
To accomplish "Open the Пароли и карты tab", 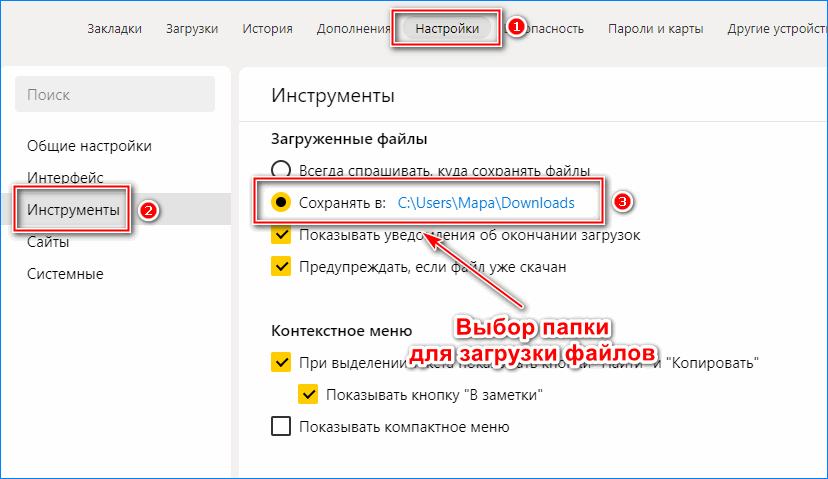I will (x=655, y=29).
